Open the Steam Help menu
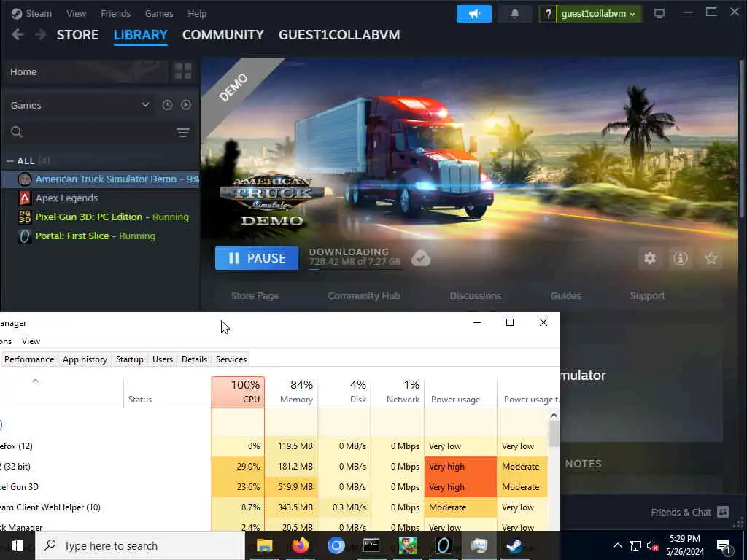Screen dimensions: 747x560 tap(197, 13)
